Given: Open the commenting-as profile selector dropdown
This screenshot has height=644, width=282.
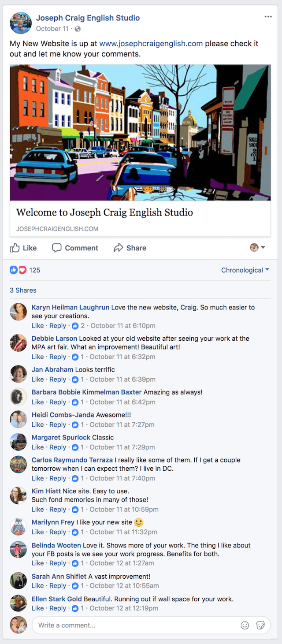Looking at the screenshot, I should (x=258, y=248).
